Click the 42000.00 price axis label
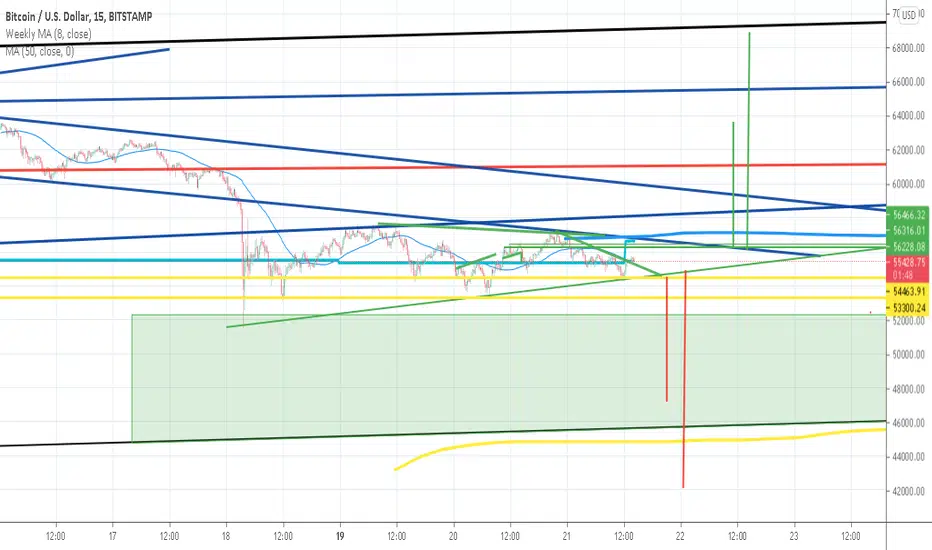The height and width of the screenshot is (550, 932). [908, 492]
